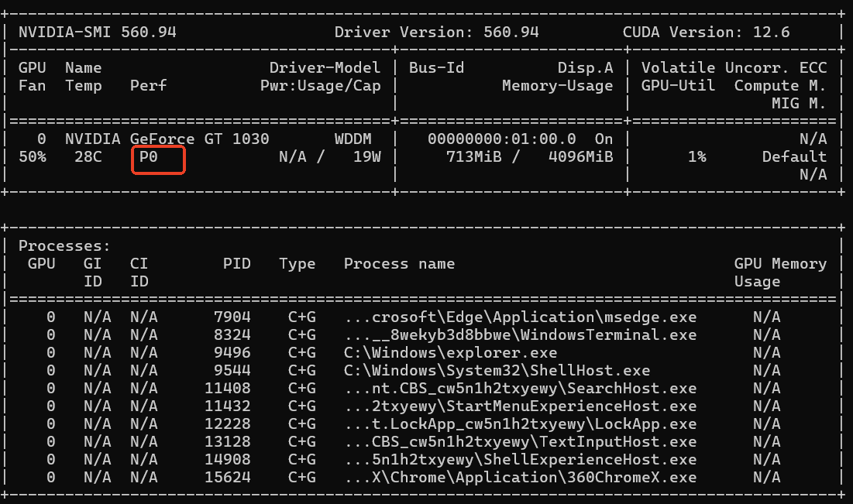Click the P0 performance state value
The height and width of the screenshot is (504, 853).
click(149, 157)
